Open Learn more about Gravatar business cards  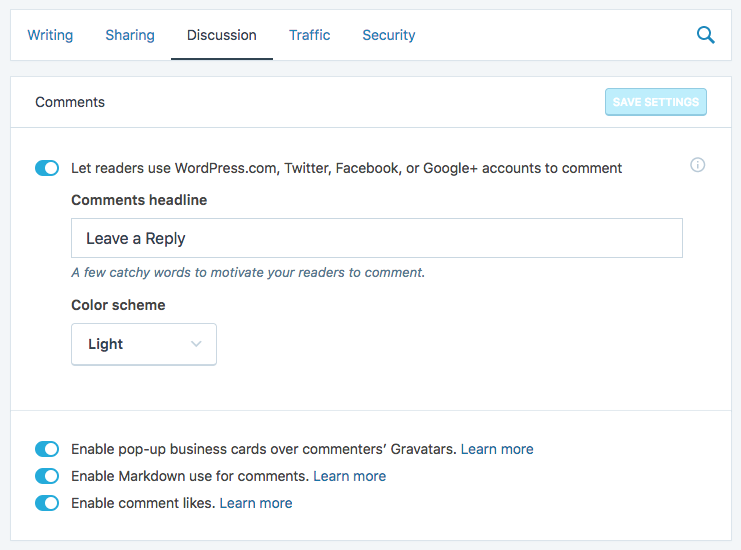coord(497,449)
